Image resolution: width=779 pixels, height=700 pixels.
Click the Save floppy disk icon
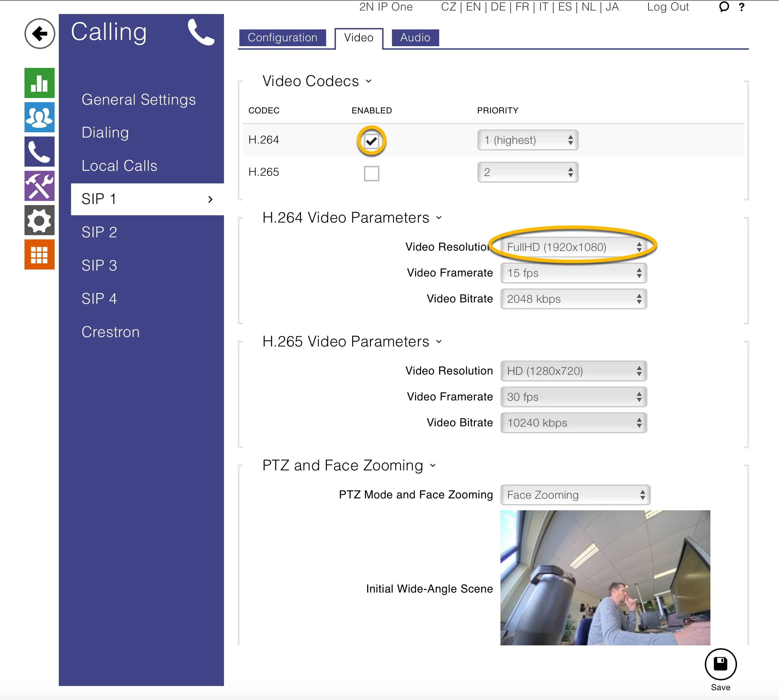[721, 664]
